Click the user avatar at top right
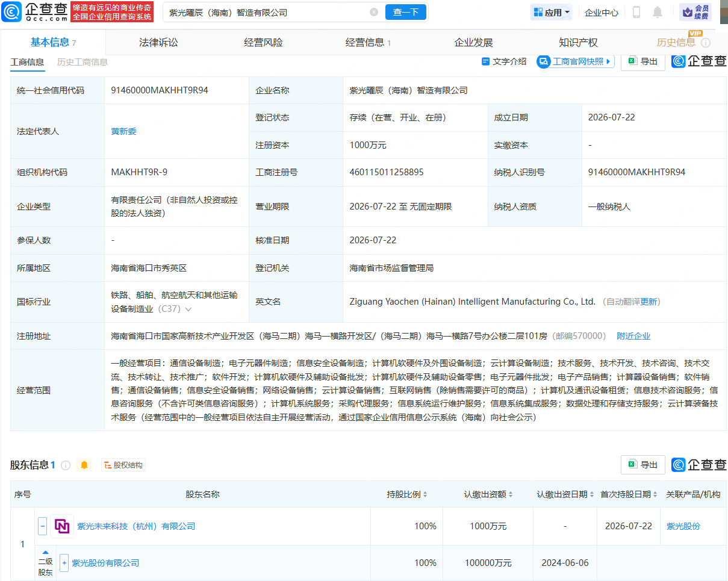 click(x=724, y=11)
